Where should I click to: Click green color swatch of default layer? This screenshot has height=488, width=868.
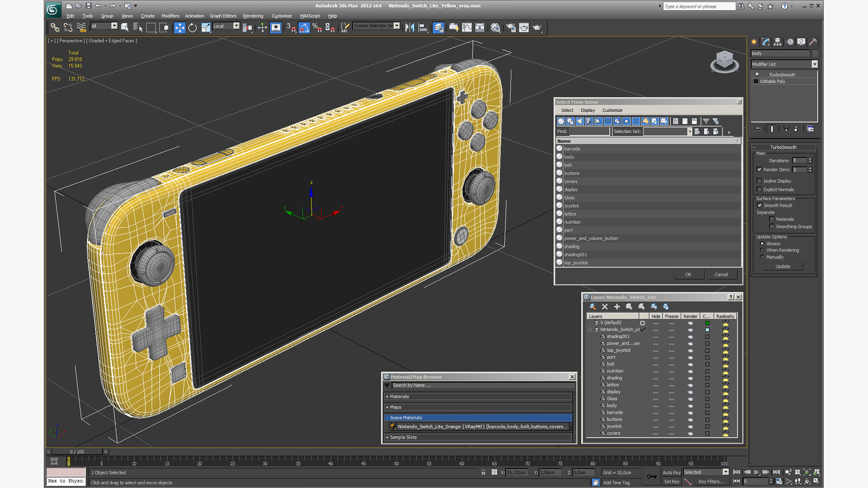pyautogui.click(x=707, y=323)
